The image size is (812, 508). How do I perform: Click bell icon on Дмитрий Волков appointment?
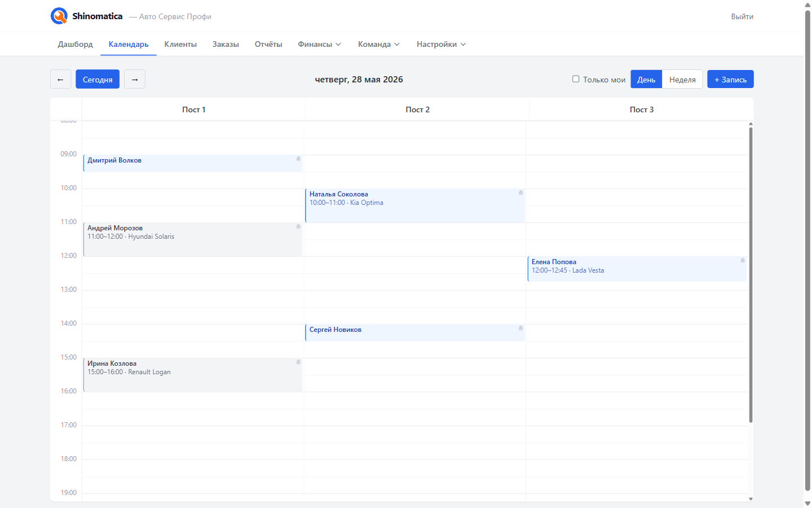click(x=298, y=159)
